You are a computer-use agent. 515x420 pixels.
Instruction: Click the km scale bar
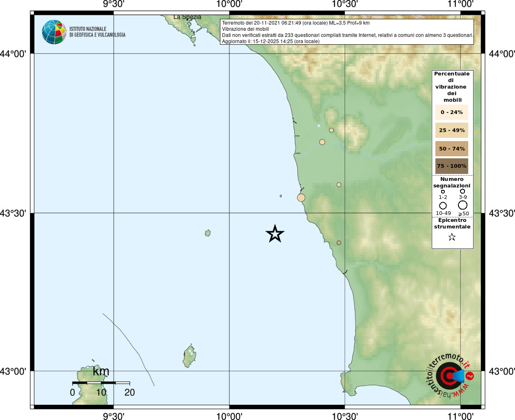[x=101, y=383]
